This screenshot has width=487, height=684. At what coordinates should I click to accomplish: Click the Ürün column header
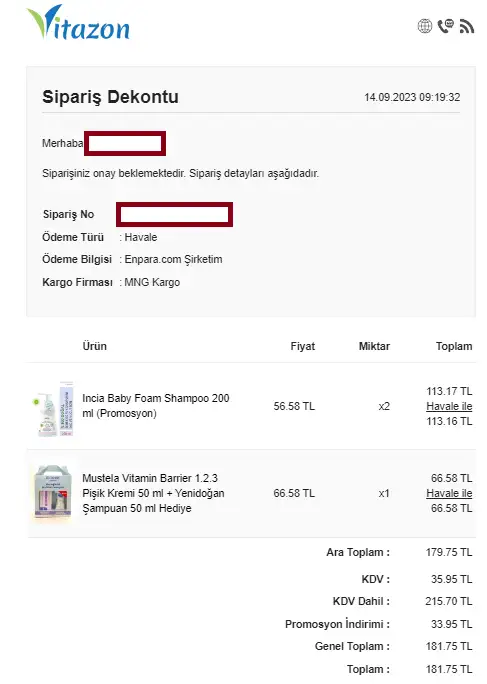click(95, 346)
